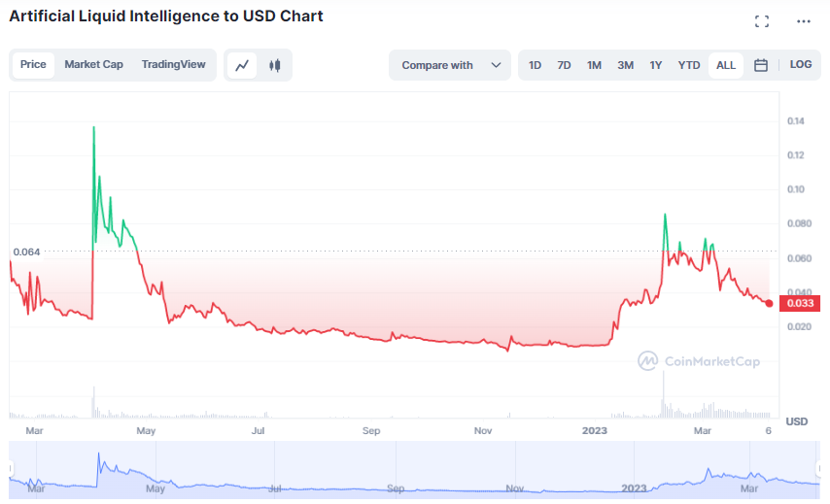
Task: Switch to the Market Cap tab
Action: tap(93, 65)
